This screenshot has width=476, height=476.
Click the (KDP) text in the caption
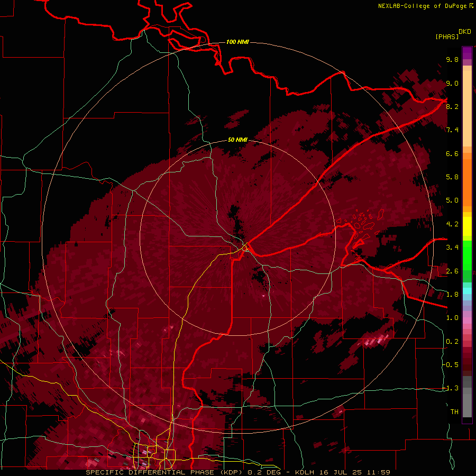click(x=231, y=472)
